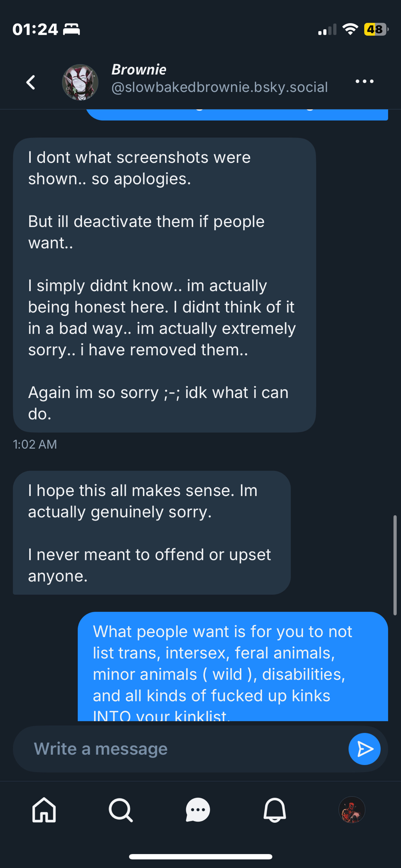Screen dimensions: 401x868
Task: Open the Search tab
Action: [x=121, y=810]
